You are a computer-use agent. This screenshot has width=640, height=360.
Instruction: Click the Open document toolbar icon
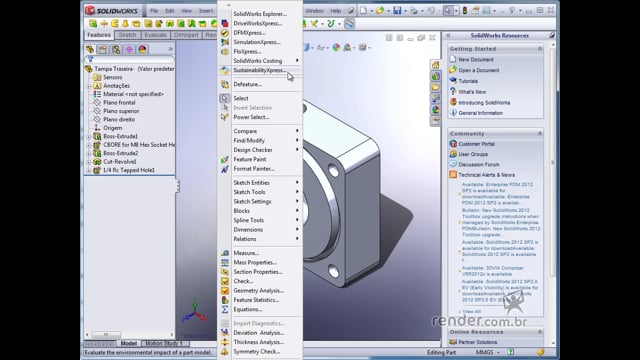(380, 11)
